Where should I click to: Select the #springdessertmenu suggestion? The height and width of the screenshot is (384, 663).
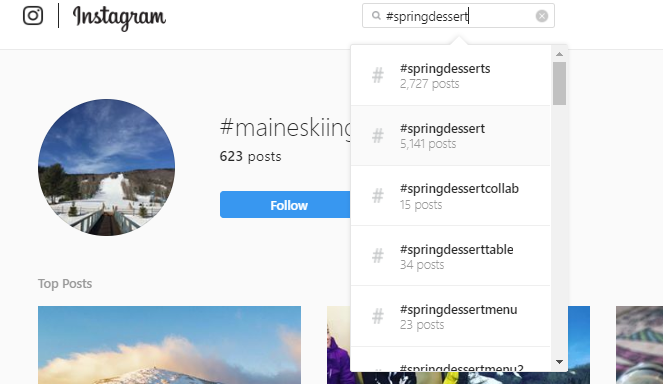coord(451,316)
